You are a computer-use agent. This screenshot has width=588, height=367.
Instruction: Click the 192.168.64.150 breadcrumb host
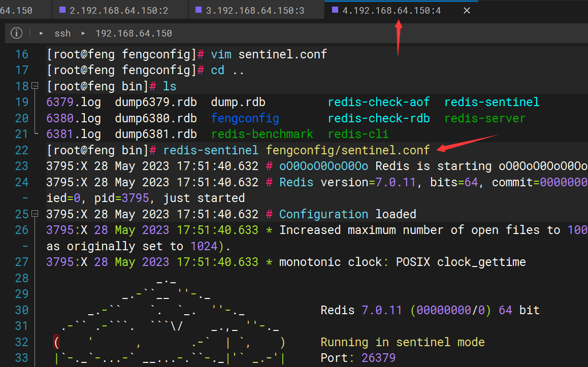pyautogui.click(x=134, y=34)
